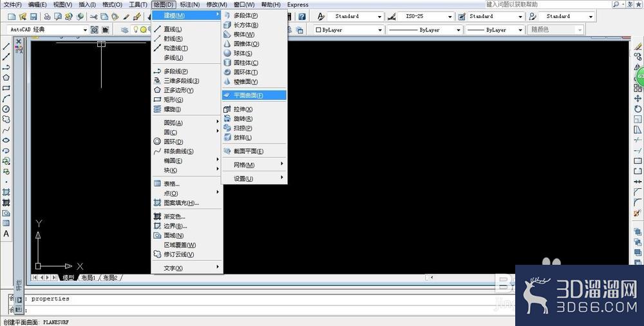Screen dimensions: 644x326
Task: Expand the 网格(M) submenu
Action: 254,165
